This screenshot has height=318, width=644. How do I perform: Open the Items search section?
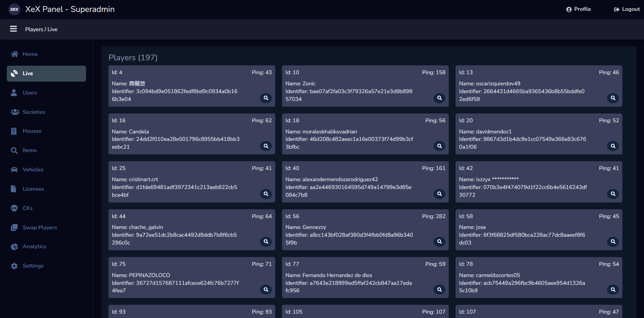pos(29,150)
